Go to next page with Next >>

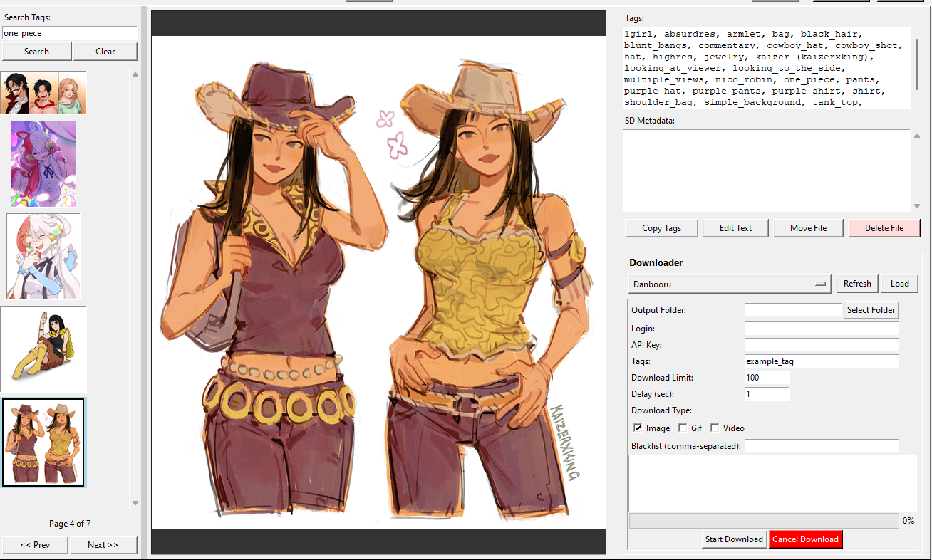(103, 545)
